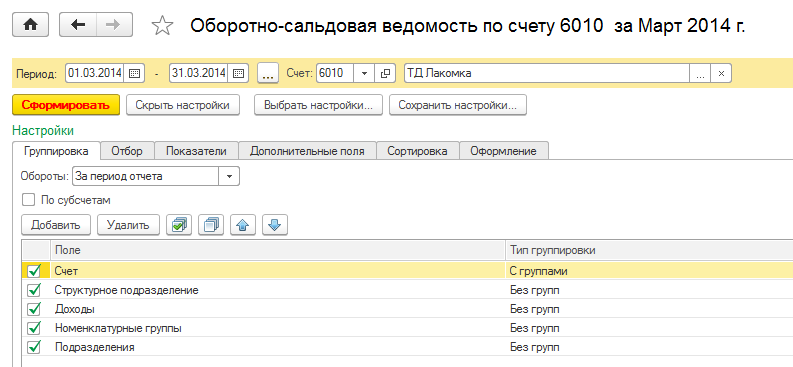This screenshot has height=367, width=793.
Task: Uncheck the Подразделения grouping field
Action: 34,347
